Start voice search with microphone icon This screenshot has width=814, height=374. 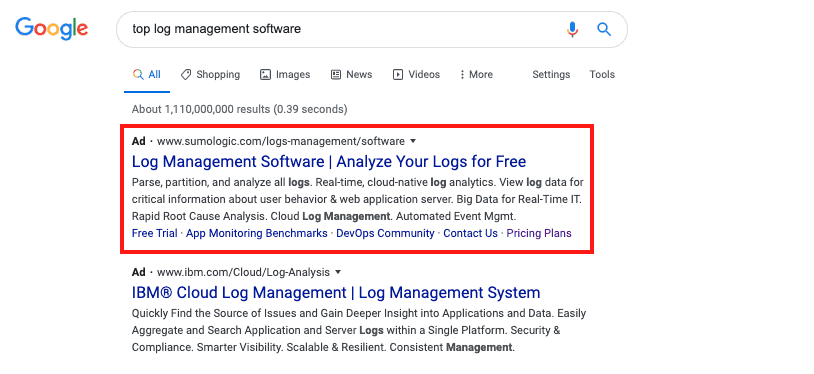pyautogui.click(x=572, y=29)
